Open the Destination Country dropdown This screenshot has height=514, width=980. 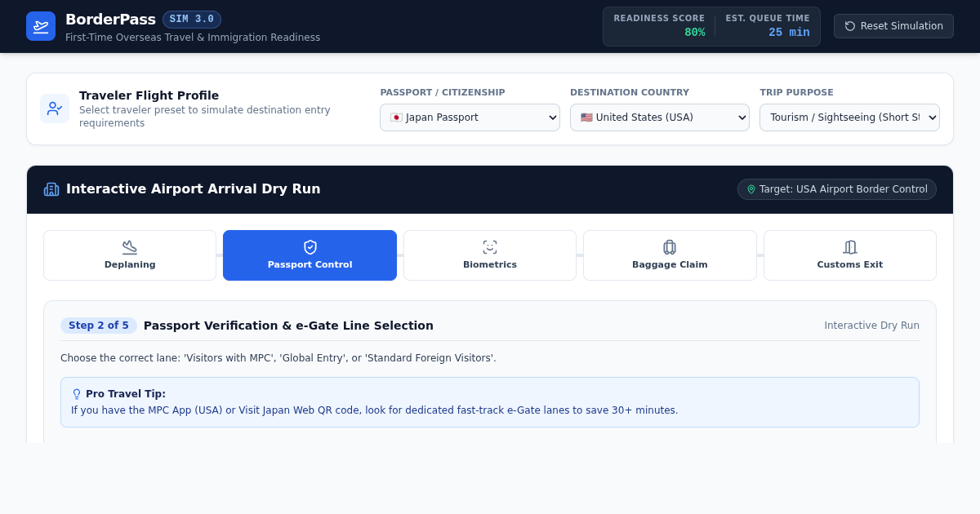tap(660, 117)
